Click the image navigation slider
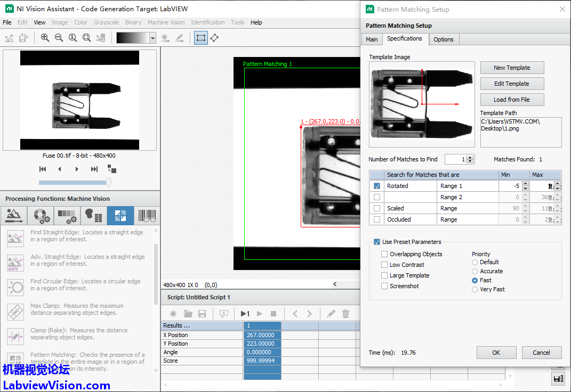Viewport: 571px width, 392px height. tap(74, 183)
